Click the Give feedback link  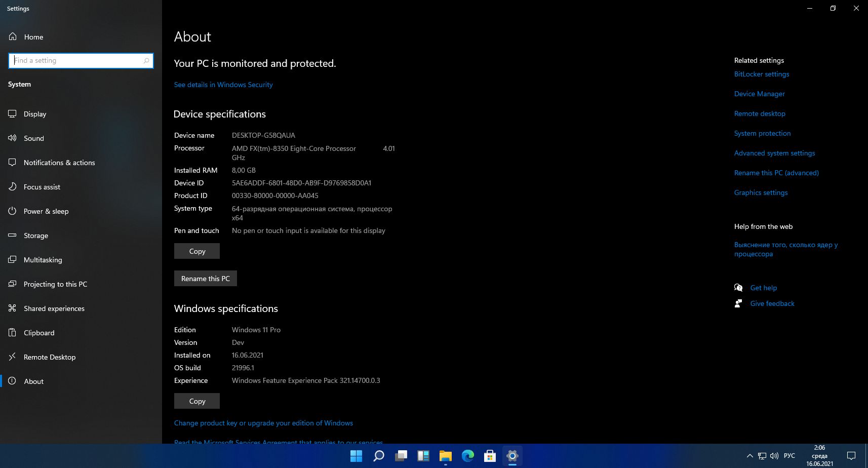click(x=772, y=303)
